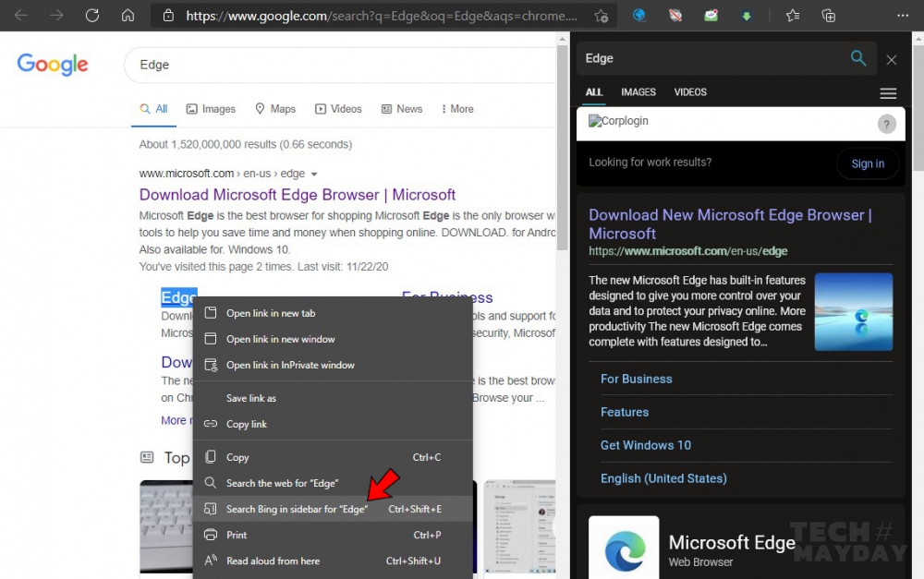Screen dimensions: 924x579
Task: Open Edge Settings and more menu
Action: (x=902, y=16)
